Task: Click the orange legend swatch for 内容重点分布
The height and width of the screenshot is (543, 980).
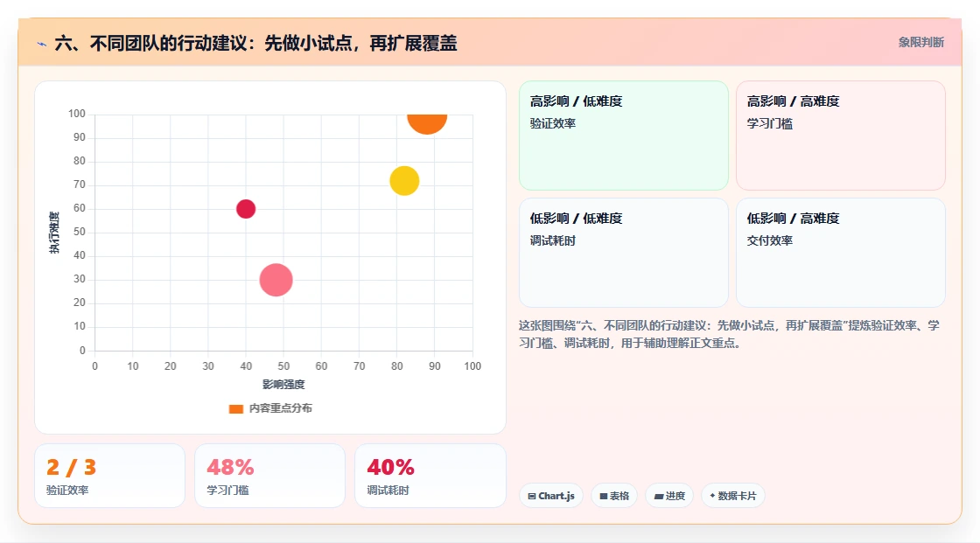Action: [x=235, y=408]
